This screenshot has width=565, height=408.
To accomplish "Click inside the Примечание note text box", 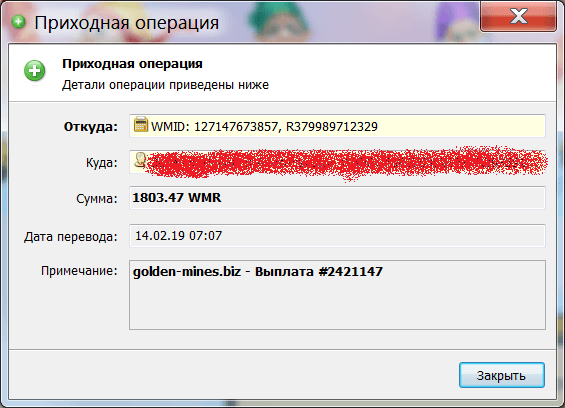I will [x=337, y=295].
